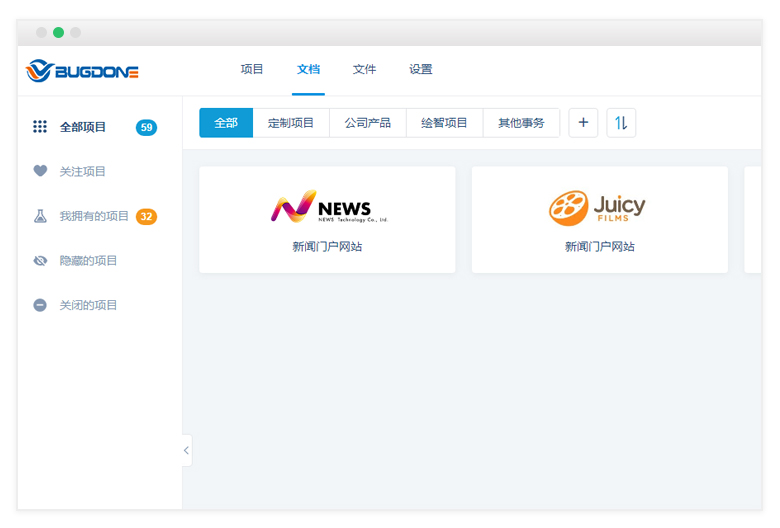Screen dimensions: 780x528
Task: Show 绘智项目 category projects
Action: click(444, 123)
